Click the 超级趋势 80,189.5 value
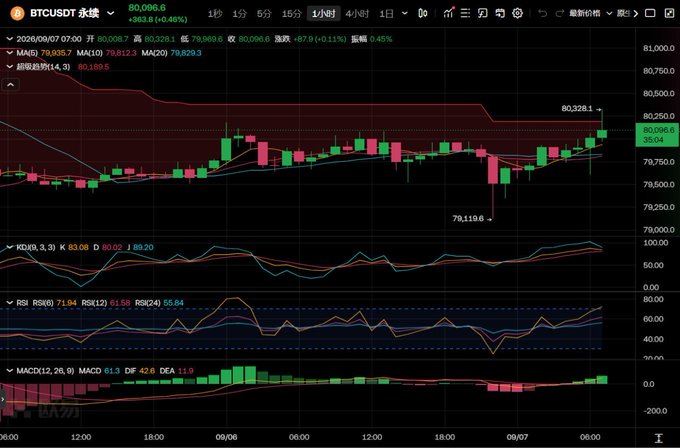 click(x=93, y=67)
